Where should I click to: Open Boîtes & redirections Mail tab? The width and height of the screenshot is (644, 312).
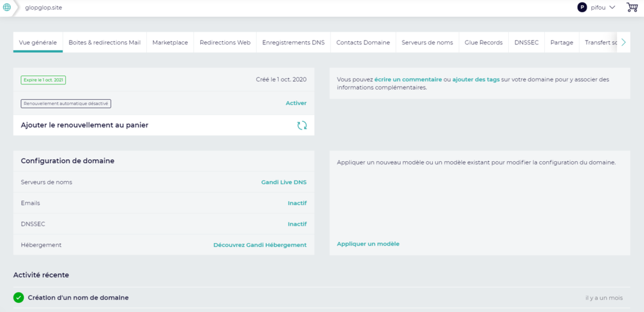click(104, 43)
